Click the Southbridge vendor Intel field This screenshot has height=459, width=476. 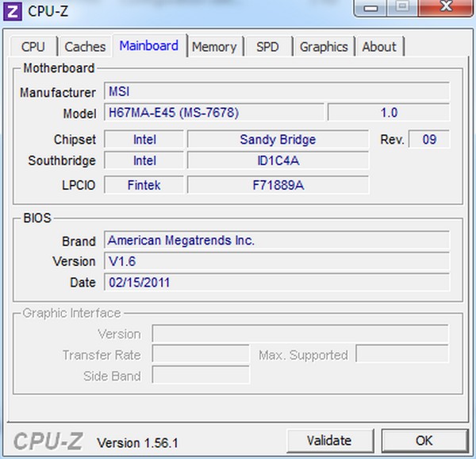(144, 160)
